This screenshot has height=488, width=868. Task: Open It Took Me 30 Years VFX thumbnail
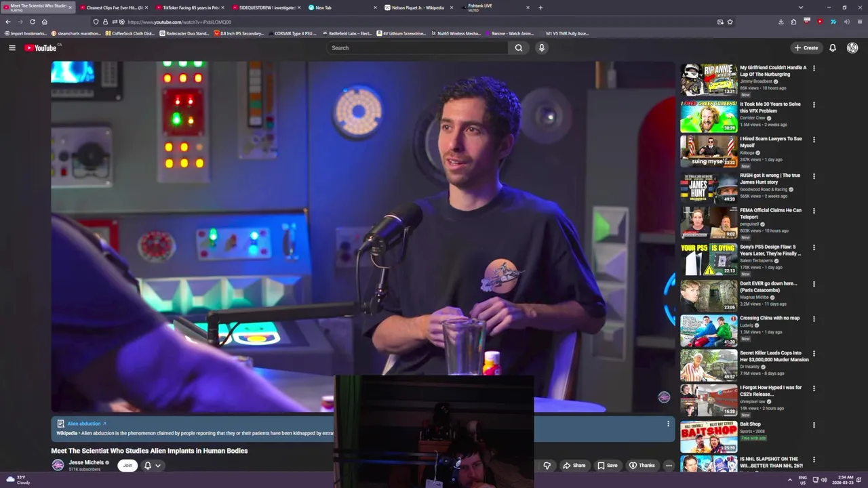(709, 116)
